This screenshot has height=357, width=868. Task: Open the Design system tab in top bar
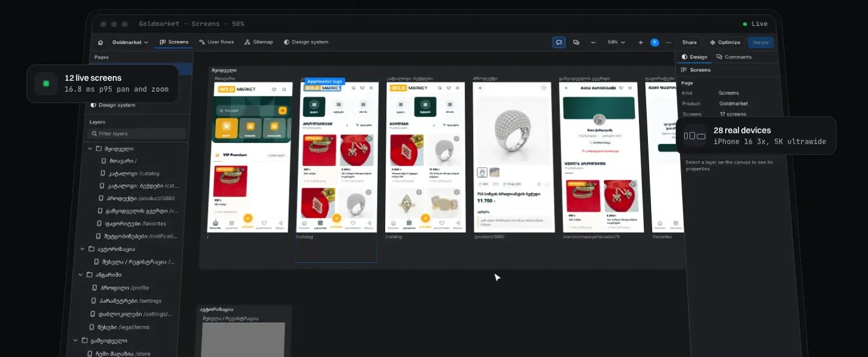coord(306,42)
